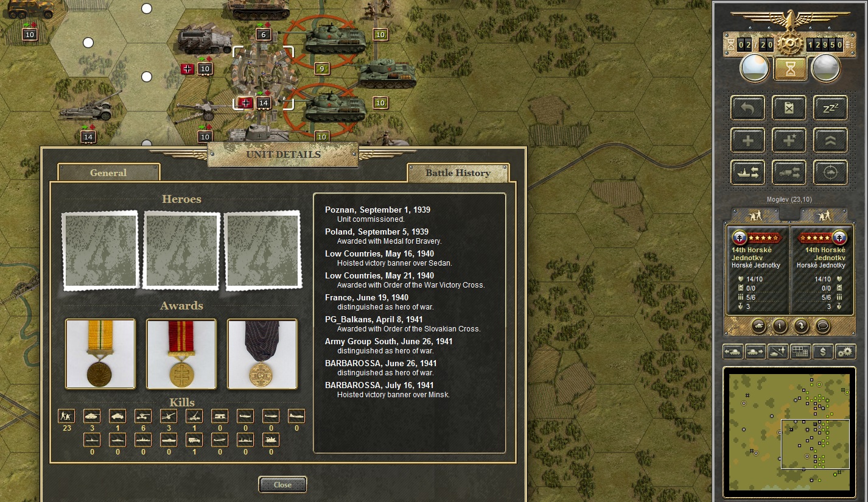Click the plus reinforcements button

[748, 140]
